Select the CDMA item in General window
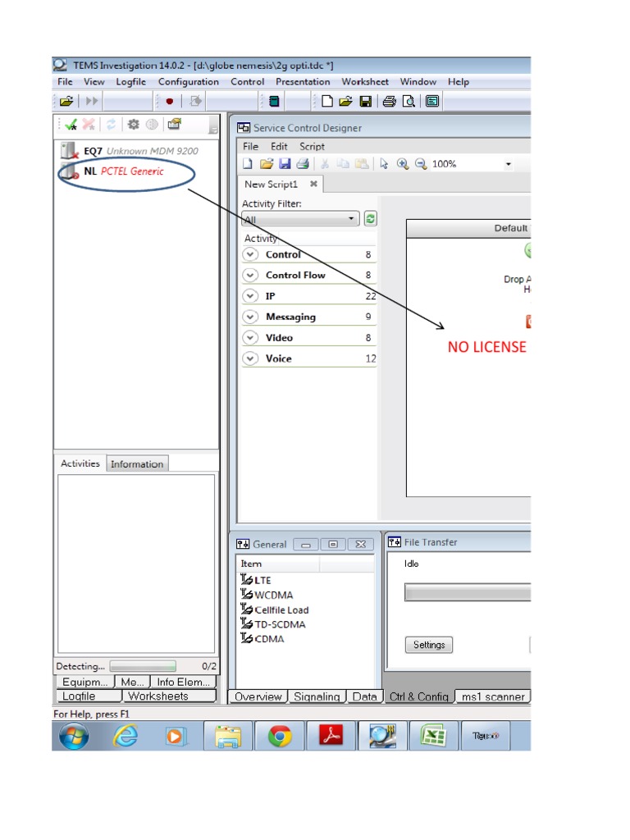The width and height of the screenshot is (630, 840). 262,638
